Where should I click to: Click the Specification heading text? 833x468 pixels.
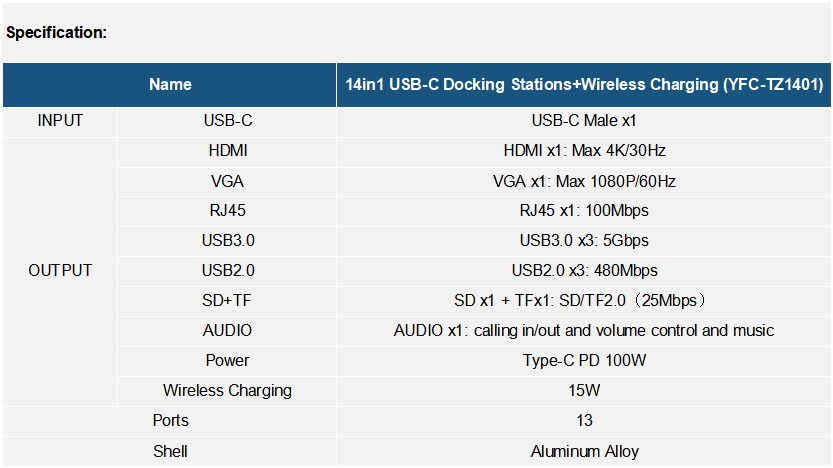tap(56, 33)
